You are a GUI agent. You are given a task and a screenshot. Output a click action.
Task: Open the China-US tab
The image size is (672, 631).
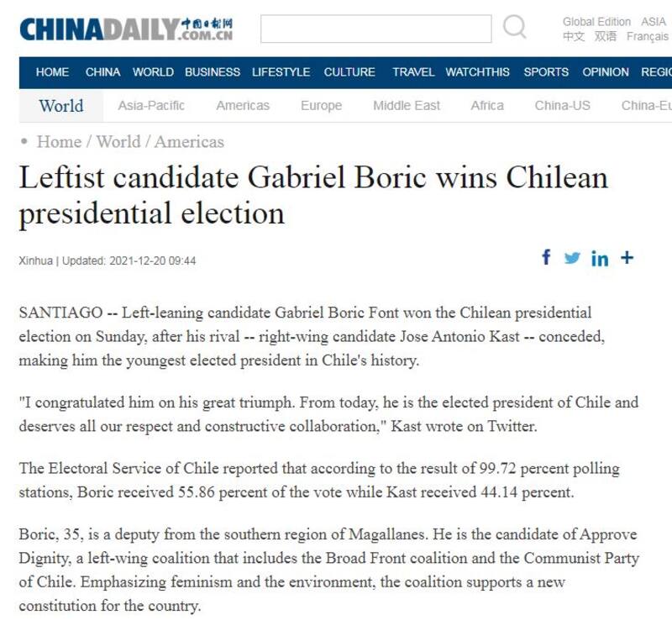(562, 106)
